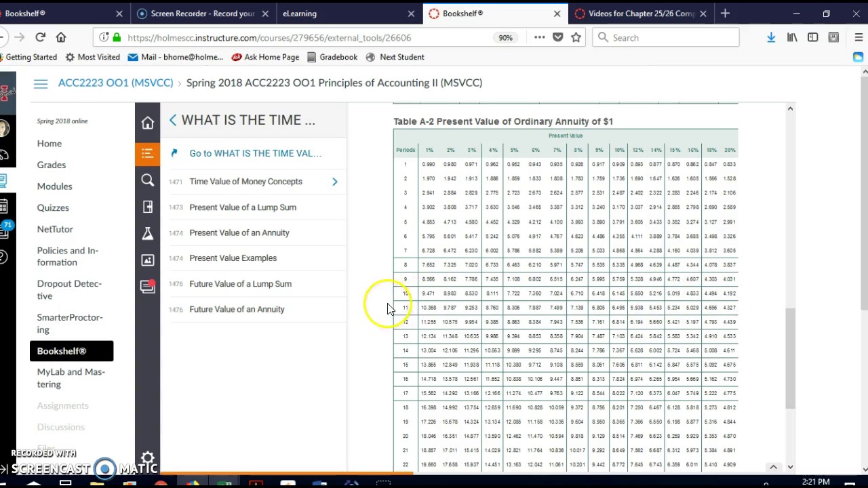Open Future Value of an Annuity section
Viewport: 868px width, 488px height.
(237, 309)
